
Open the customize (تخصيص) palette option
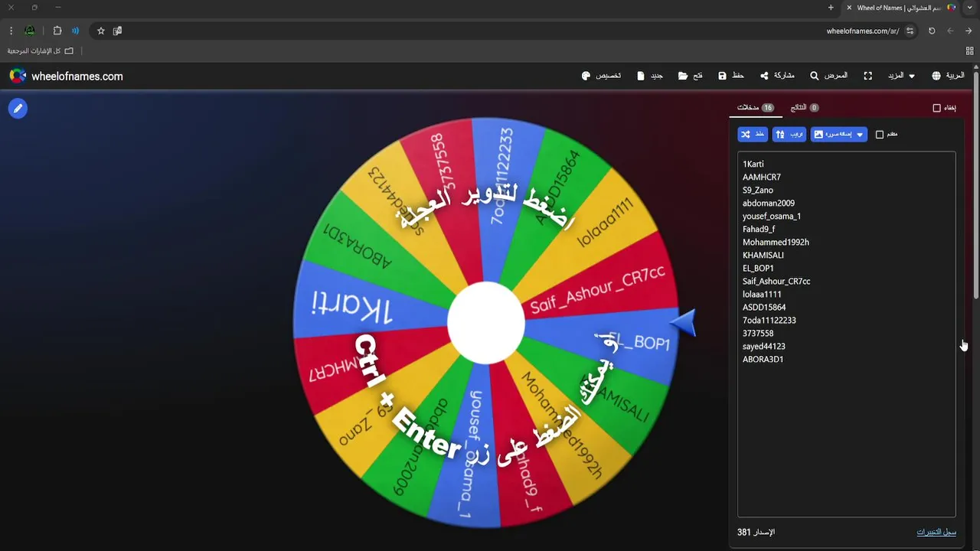[x=601, y=76]
